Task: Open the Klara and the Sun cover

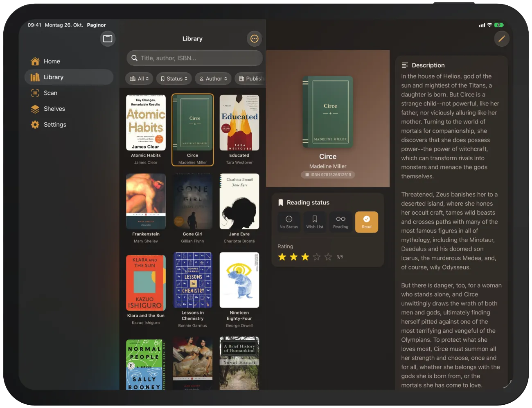Action: [146, 283]
